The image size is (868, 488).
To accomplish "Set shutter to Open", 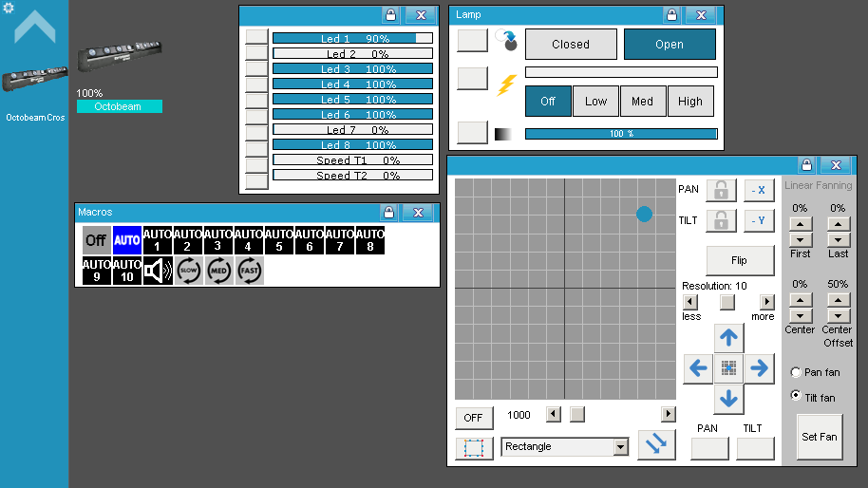I will (x=670, y=45).
